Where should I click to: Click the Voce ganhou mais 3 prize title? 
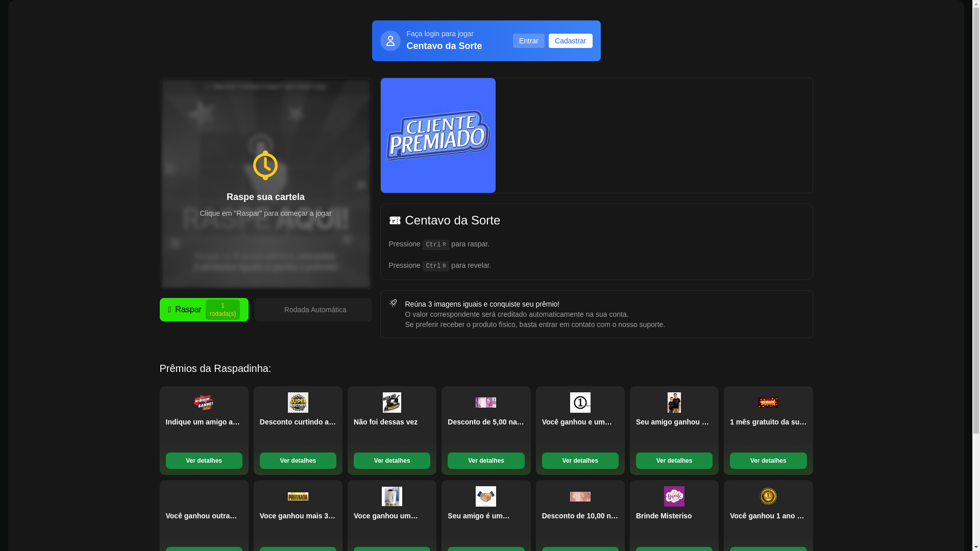tap(298, 516)
